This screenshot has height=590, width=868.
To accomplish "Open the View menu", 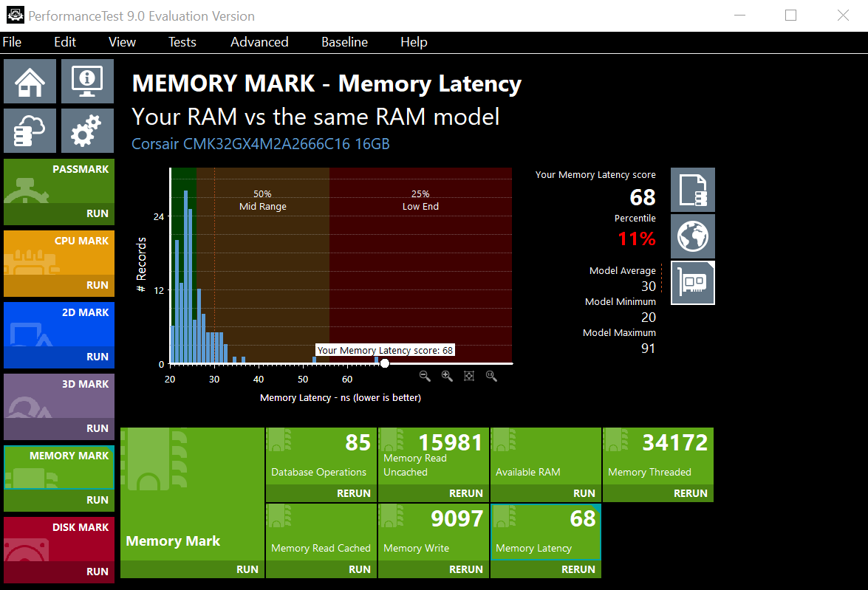I will click(x=122, y=42).
